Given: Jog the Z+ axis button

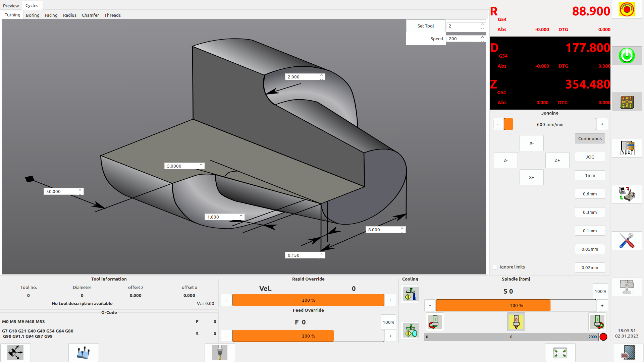Looking at the screenshot, I should (x=557, y=160).
